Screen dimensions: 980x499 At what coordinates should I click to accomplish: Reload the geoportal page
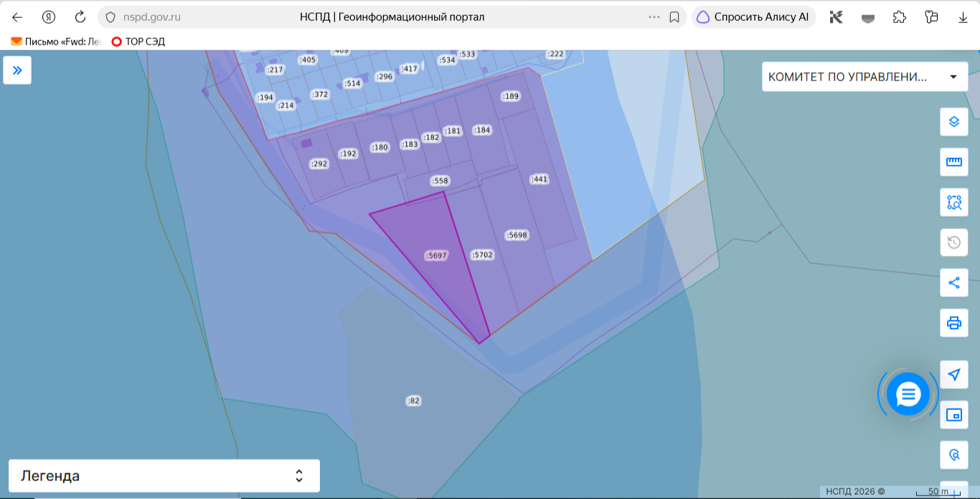tap(80, 17)
